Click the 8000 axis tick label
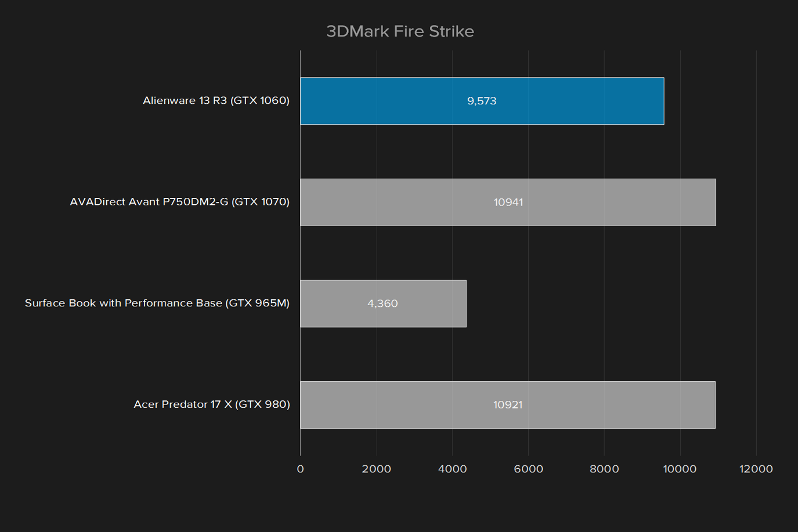This screenshot has height=532, width=798. click(x=604, y=469)
